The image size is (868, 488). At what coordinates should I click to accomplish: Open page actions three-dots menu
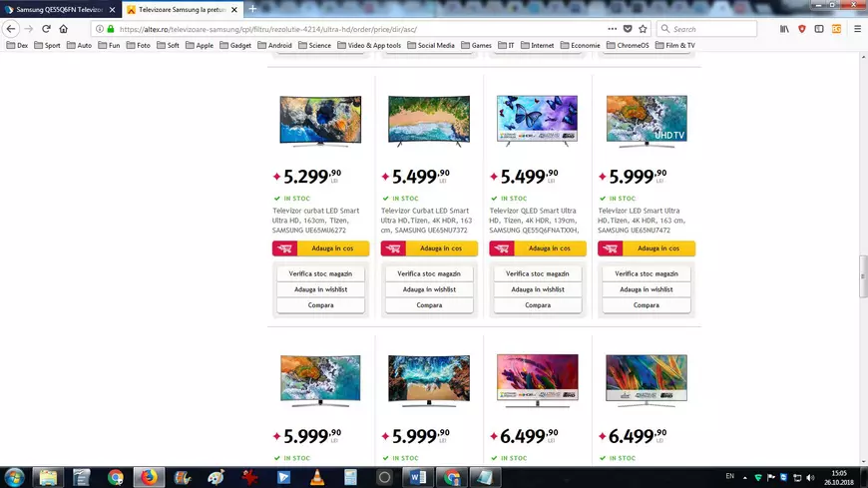pyautogui.click(x=612, y=29)
